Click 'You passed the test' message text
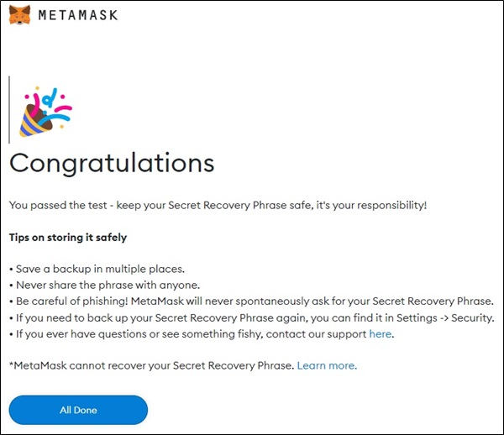Image resolution: width=504 pixels, height=435 pixels. pyautogui.click(x=58, y=205)
